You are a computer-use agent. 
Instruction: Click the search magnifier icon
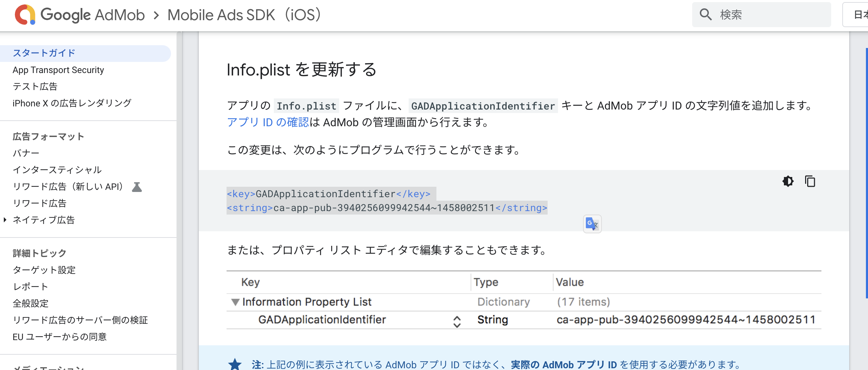705,15
